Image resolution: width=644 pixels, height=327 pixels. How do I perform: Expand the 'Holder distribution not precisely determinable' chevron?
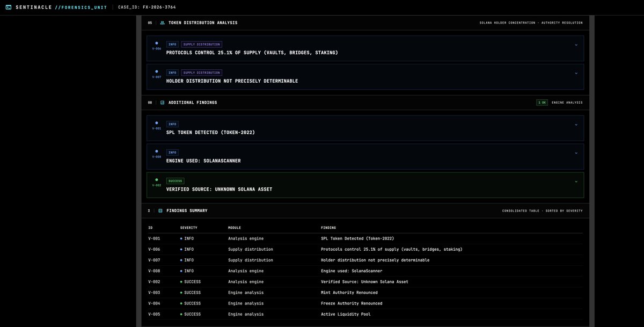pos(576,74)
